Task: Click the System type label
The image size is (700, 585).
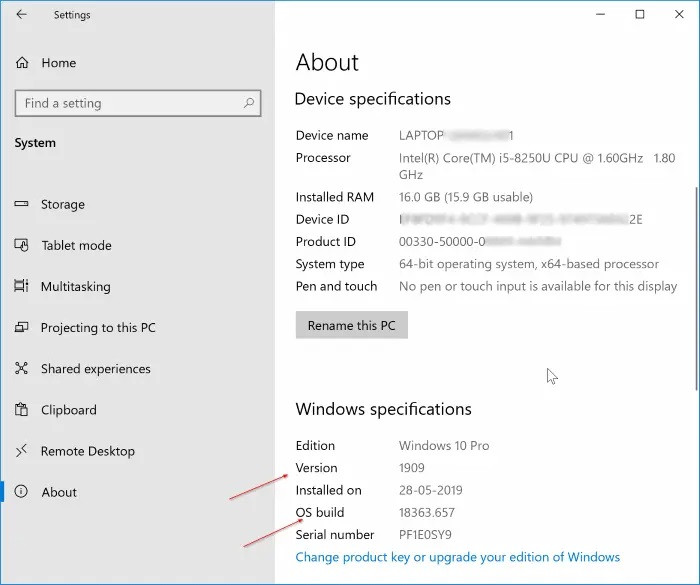Action: (x=330, y=264)
